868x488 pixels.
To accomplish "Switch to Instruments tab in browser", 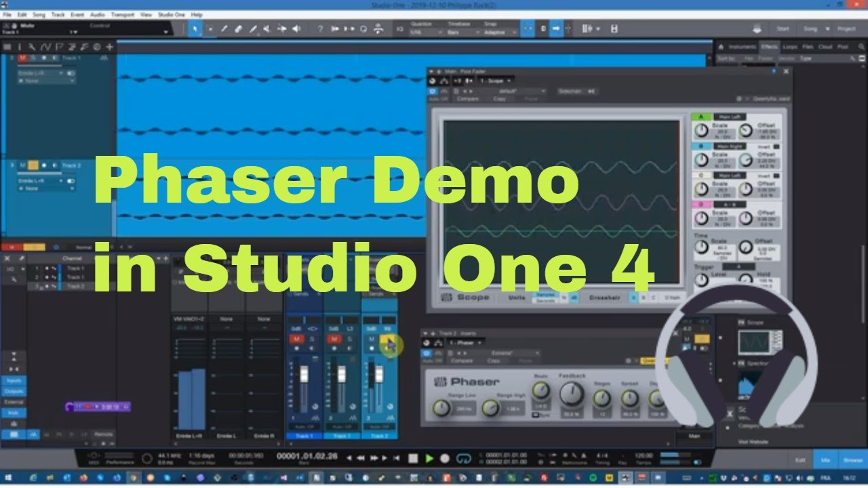I will pyautogui.click(x=743, y=47).
